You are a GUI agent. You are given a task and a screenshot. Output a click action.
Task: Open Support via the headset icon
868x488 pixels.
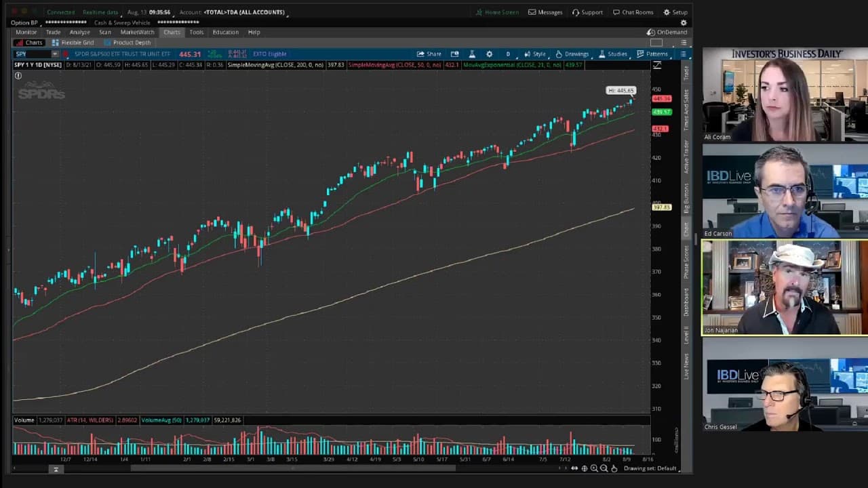tap(576, 12)
